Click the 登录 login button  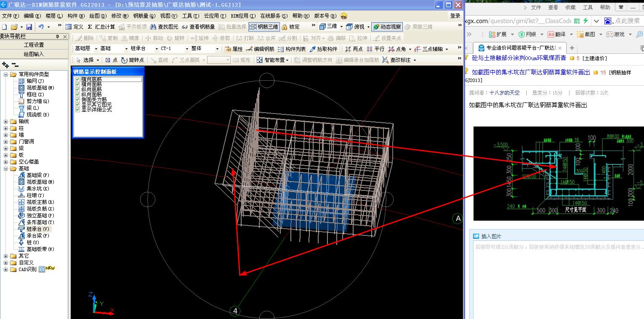pos(455,16)
